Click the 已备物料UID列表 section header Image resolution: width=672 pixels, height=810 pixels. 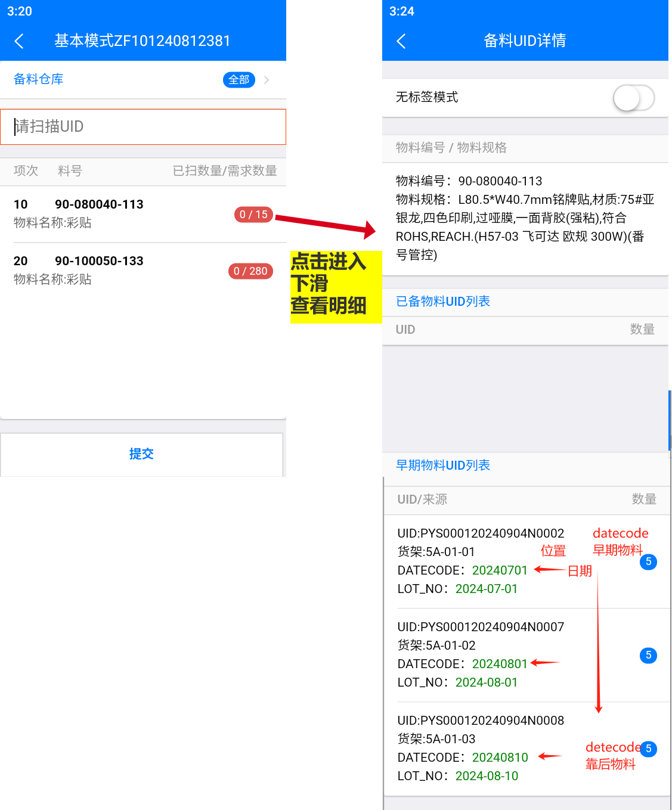[443, 302]
